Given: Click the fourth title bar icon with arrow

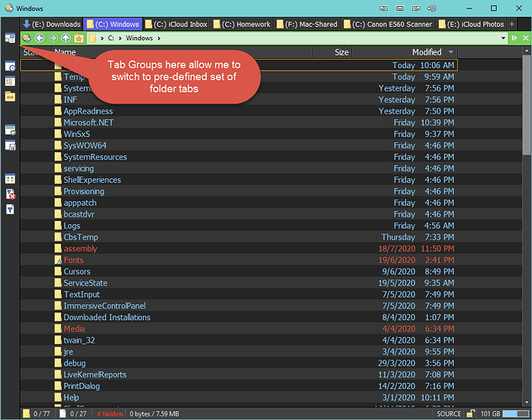Looking at the screenshot, I should click(432, 8).
